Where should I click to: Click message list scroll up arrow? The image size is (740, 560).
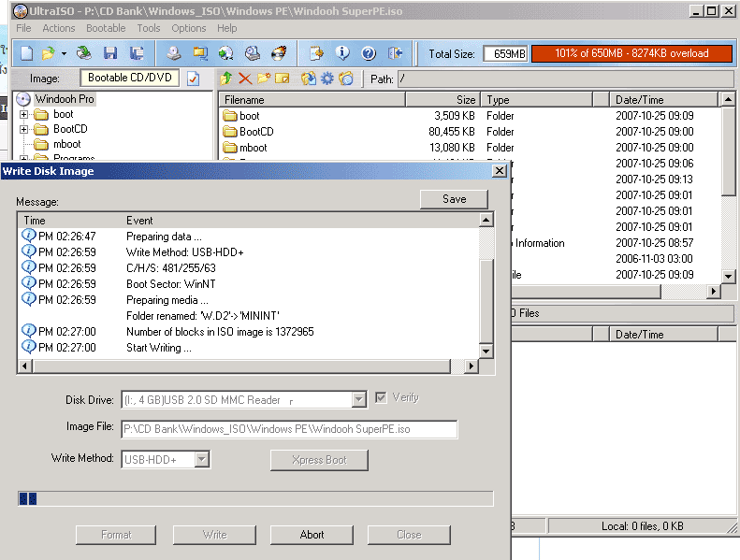486,220
